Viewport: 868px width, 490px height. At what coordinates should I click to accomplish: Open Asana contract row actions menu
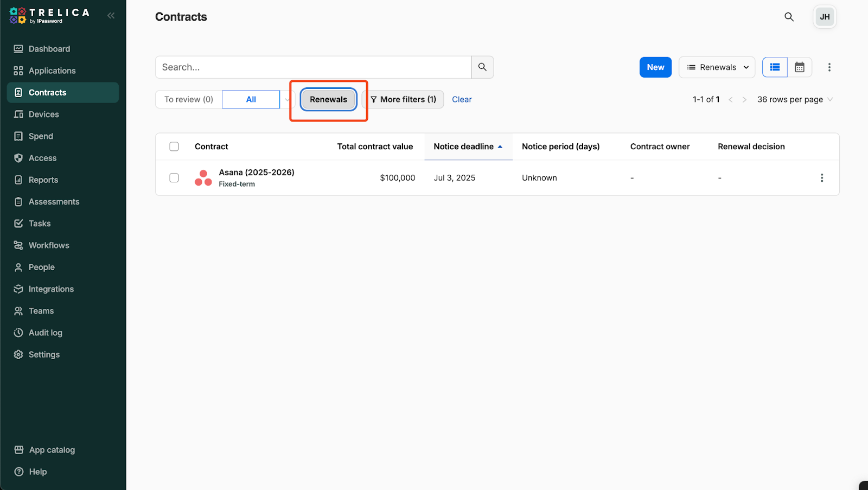[x=821, y=178]
